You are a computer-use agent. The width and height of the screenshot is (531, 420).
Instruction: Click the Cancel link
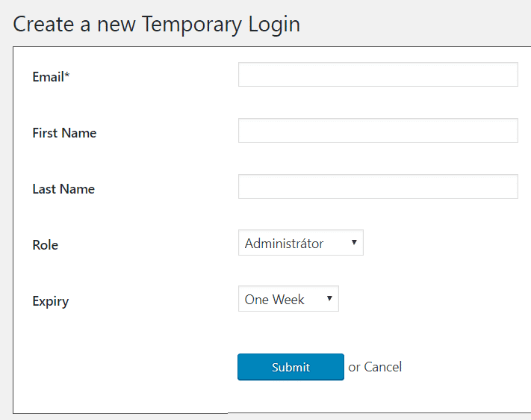pos(383,367)
